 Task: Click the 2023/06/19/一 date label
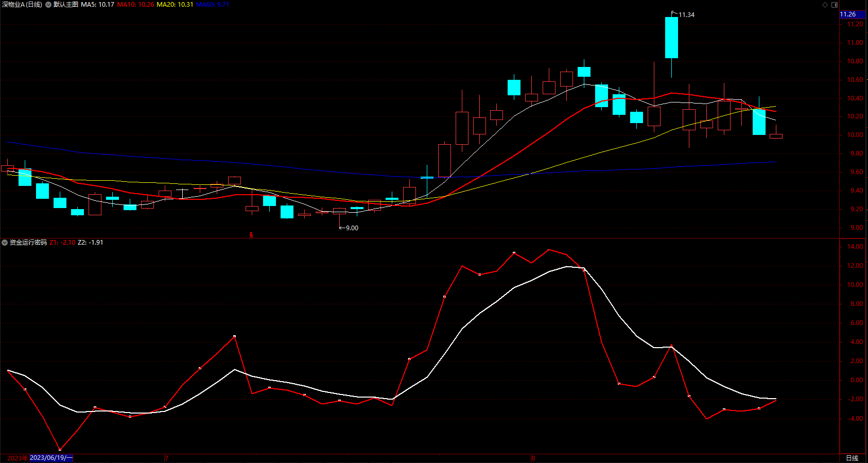click(51, 458)
